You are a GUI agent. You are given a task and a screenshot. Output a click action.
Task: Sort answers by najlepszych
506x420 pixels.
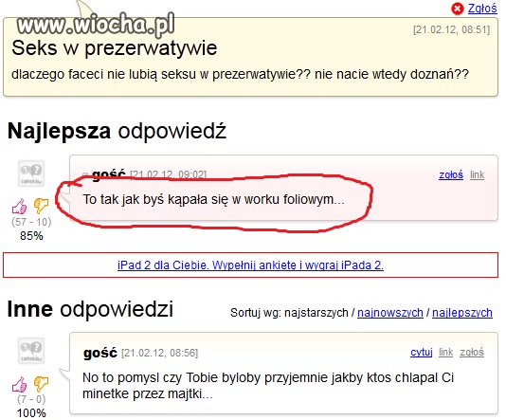pos(462,313)
